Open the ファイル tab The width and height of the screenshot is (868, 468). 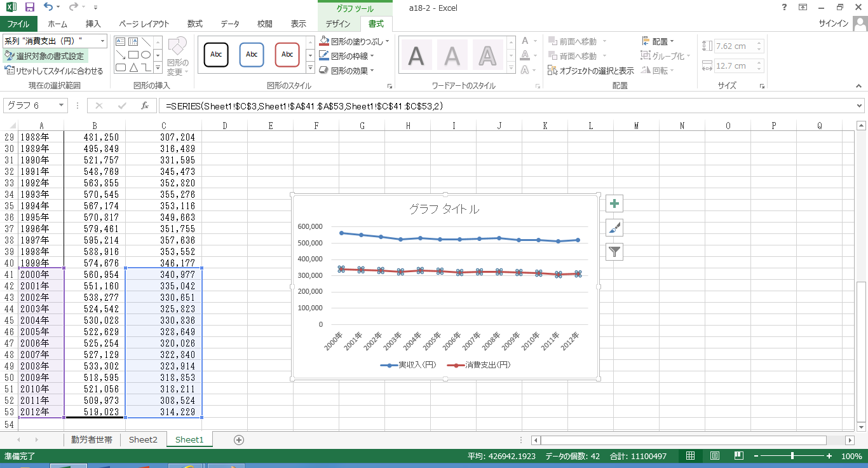coord(18,24)
